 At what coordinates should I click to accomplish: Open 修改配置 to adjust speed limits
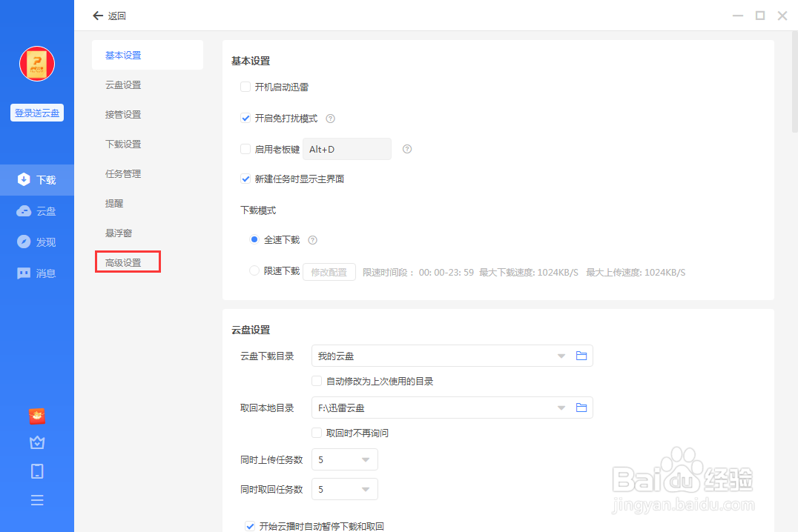coord(329,271)
